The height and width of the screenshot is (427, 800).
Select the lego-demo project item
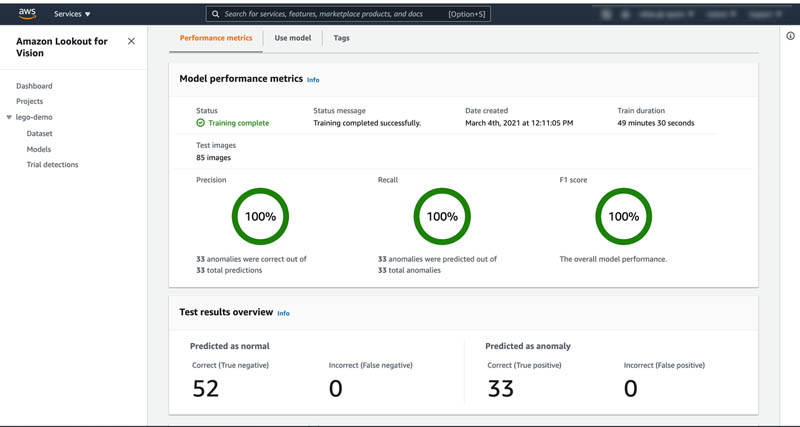click(34, 117)
